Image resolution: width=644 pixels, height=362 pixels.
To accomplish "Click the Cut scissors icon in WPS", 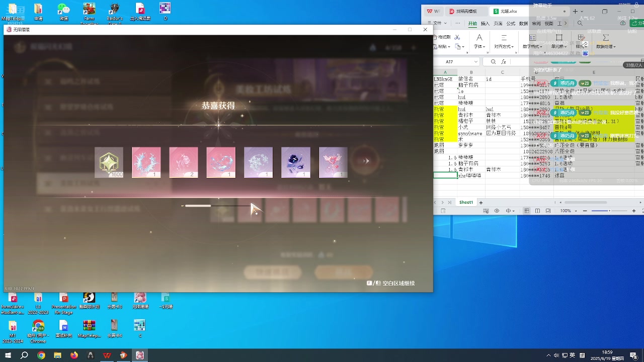I will click(457, 37).
